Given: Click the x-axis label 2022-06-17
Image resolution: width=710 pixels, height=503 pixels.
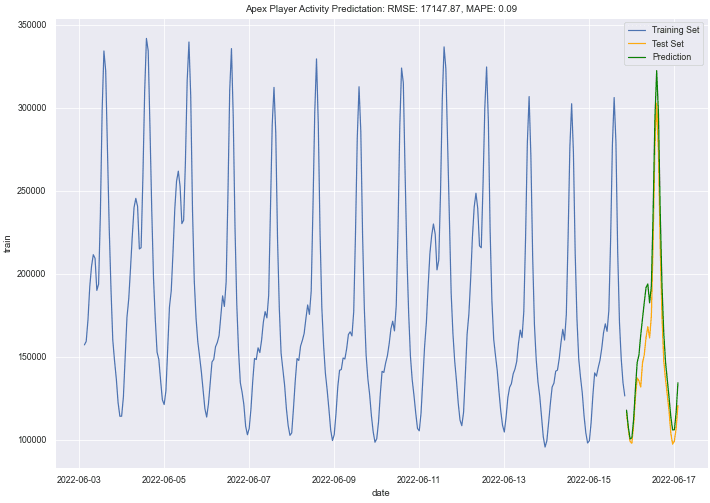Looking at the screenshot, I should click(x=674, y=480).
